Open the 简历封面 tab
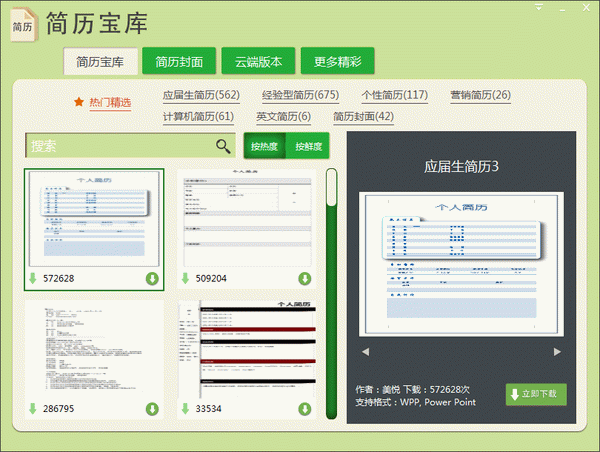 [x=179, y=61]
